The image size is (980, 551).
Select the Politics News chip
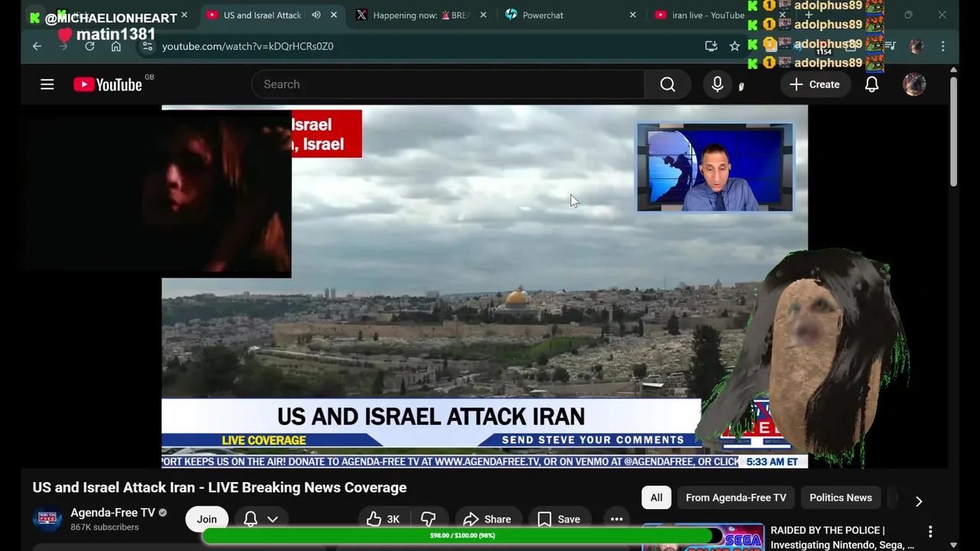pyautogui.click(x=841, y=497)
